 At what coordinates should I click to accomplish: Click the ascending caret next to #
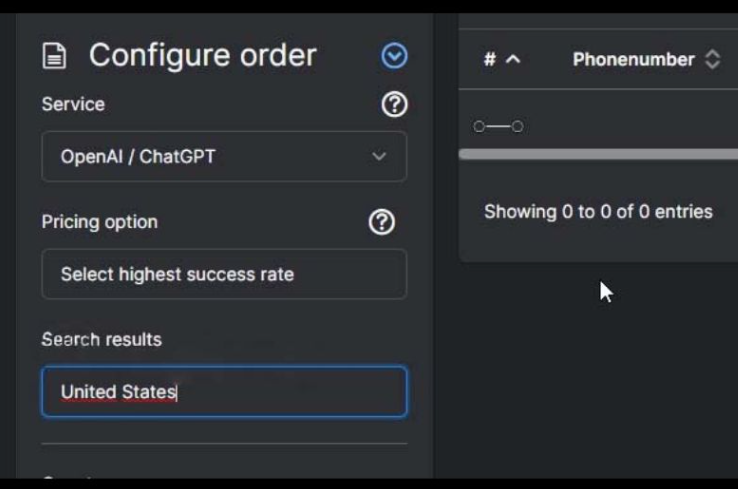pos(513,60)
